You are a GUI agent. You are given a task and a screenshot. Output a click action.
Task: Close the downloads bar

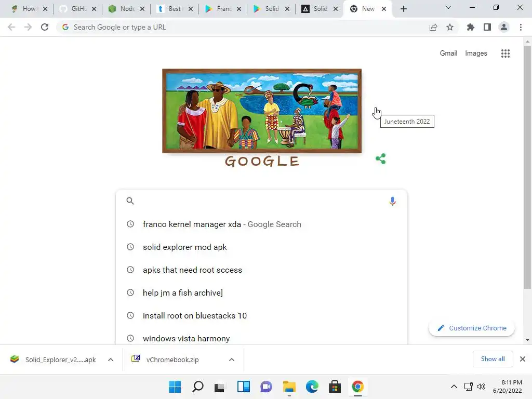[x=523, y=359]
